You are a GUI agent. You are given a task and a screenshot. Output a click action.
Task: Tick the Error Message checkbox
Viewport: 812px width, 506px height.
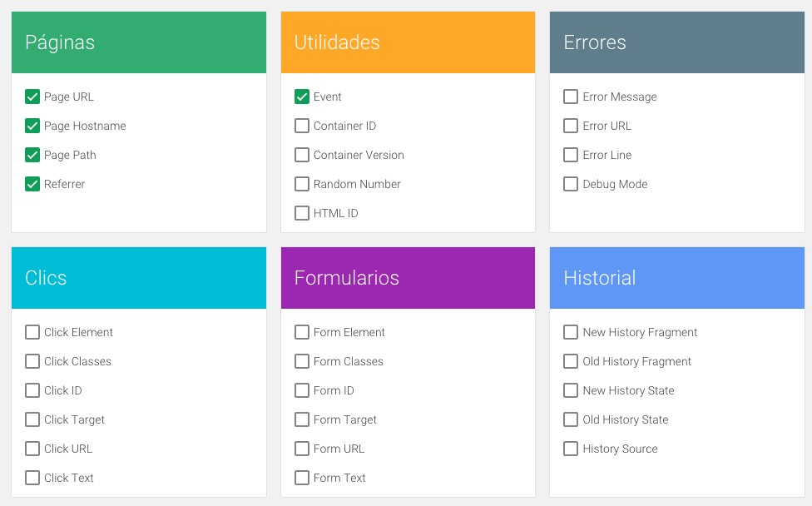point(571,97)
